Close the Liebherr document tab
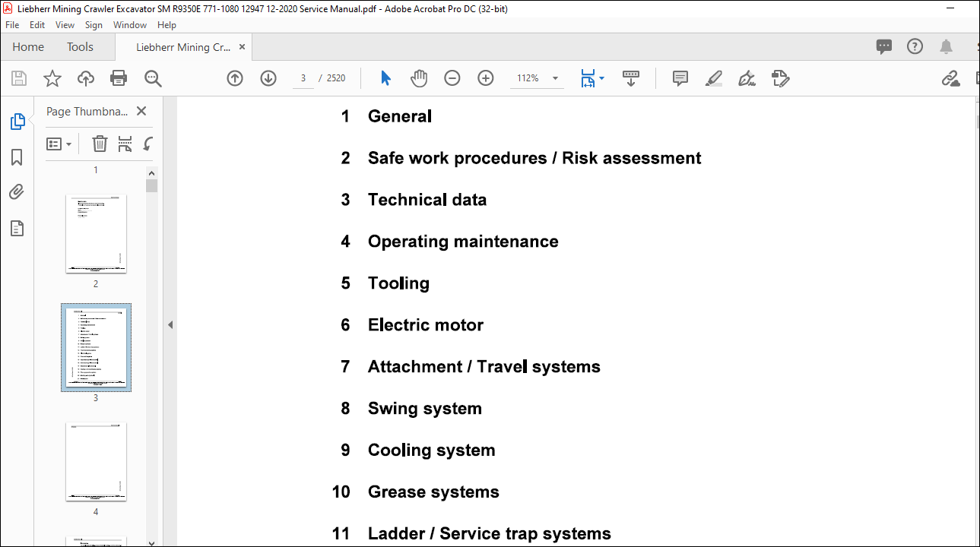Screen dimensions: 980x547 [243, 47]
